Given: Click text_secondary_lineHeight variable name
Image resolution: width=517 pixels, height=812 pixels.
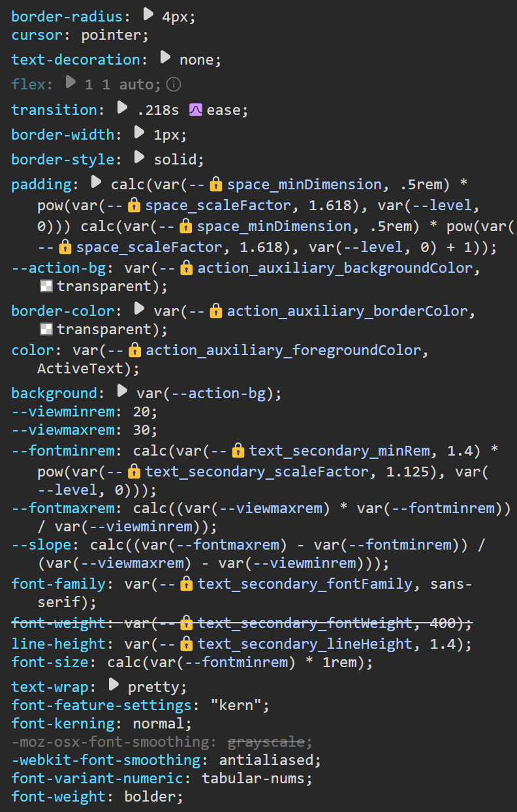Looking at the screenshot, I should click(305, 644).
